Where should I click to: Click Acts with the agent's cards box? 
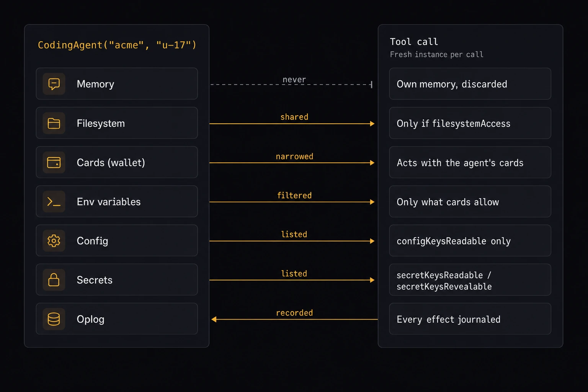click(470, 162)
